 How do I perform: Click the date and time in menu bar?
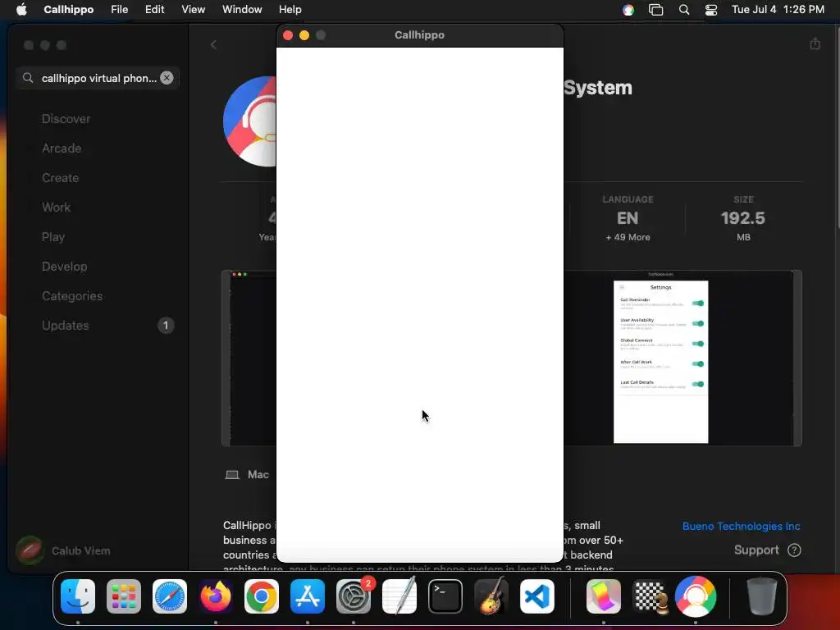click(x=778, y=10)
